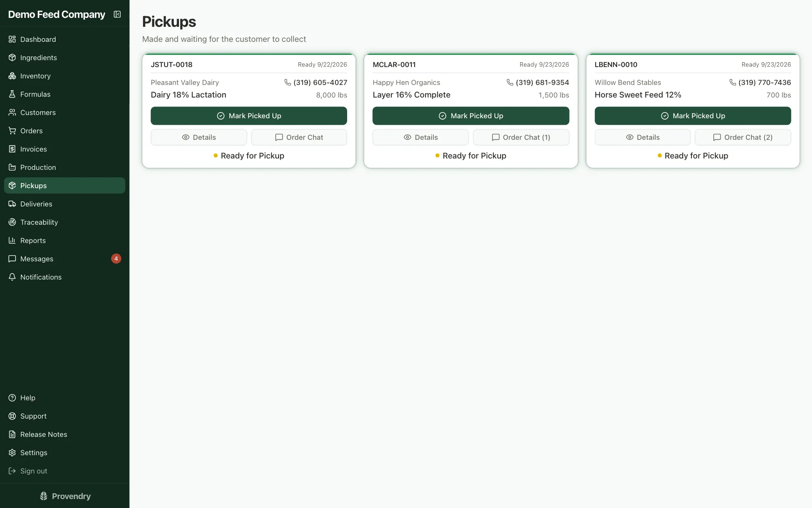
Task: Call Willow Bend Stables at (319) 770-7436
Action: pyautogui.click(x=760, y=82)
